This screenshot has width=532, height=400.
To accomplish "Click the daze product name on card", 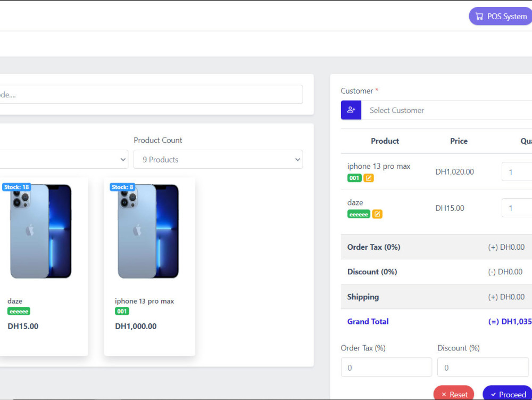I will [15, 301].
